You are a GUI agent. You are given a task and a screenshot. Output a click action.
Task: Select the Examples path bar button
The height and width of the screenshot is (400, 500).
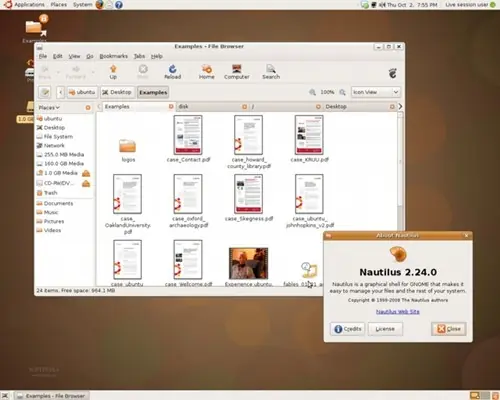point(153,92)
